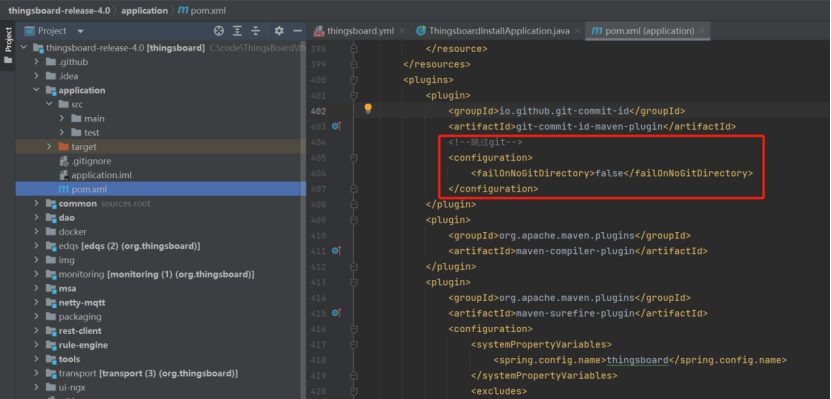Click the underlined thingsboard value on line 418

[637, 360]
